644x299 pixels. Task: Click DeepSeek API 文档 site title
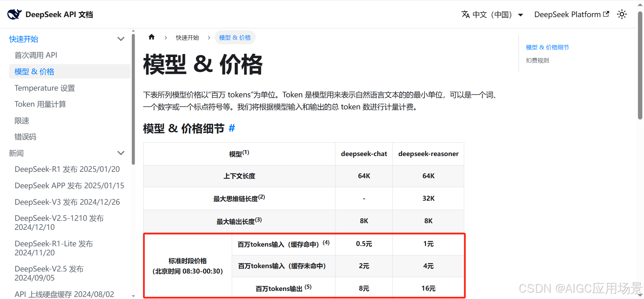click(x=59, y=14)
